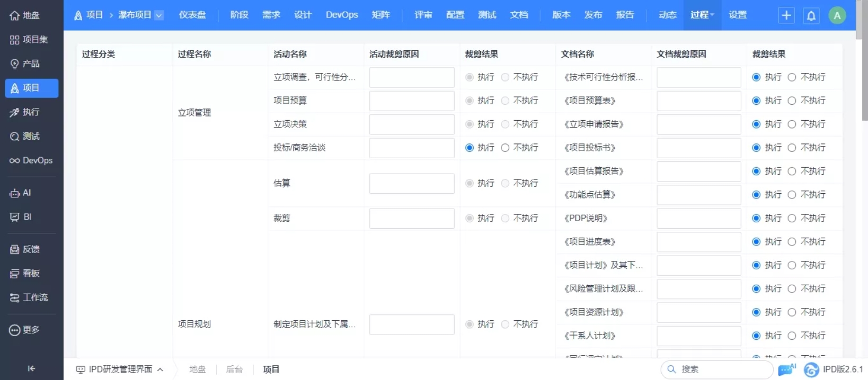
Task: Expand the 过程 menu dropdown arrow
Action: coord(712,15)
